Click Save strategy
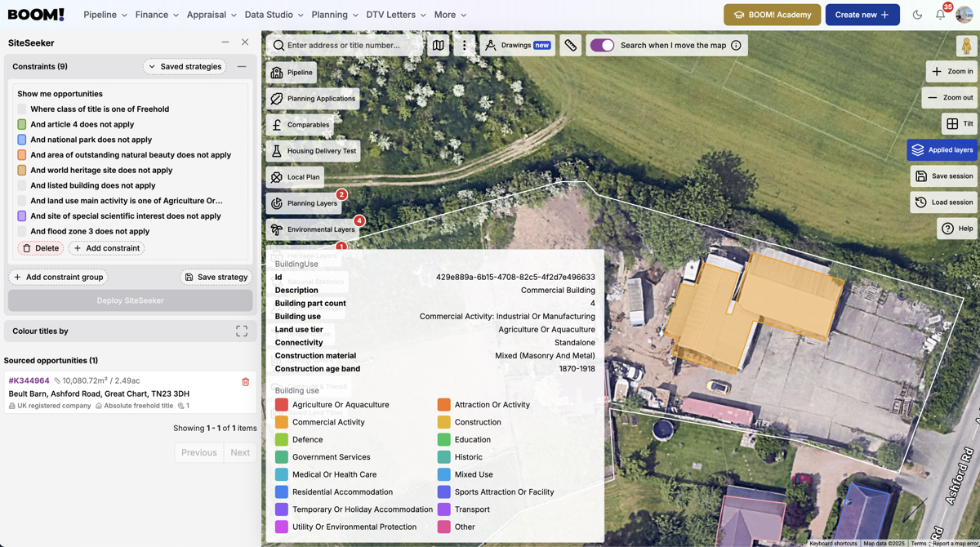 (x=216, y=278)
